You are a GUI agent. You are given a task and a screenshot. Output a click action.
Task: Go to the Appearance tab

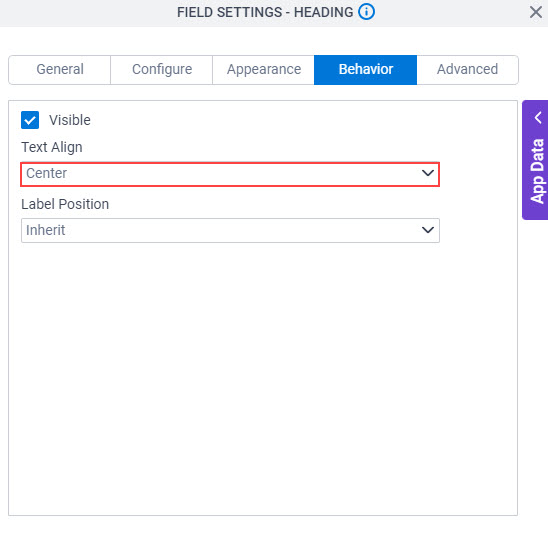(264, 70)
